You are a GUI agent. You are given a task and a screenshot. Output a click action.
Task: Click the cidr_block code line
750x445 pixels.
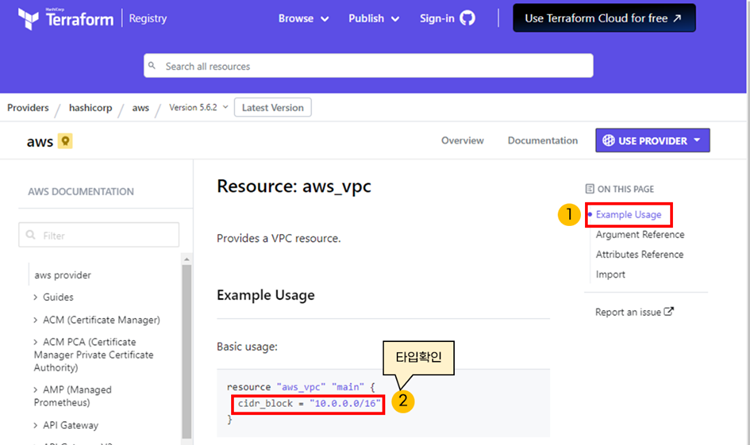coord(309,403)
